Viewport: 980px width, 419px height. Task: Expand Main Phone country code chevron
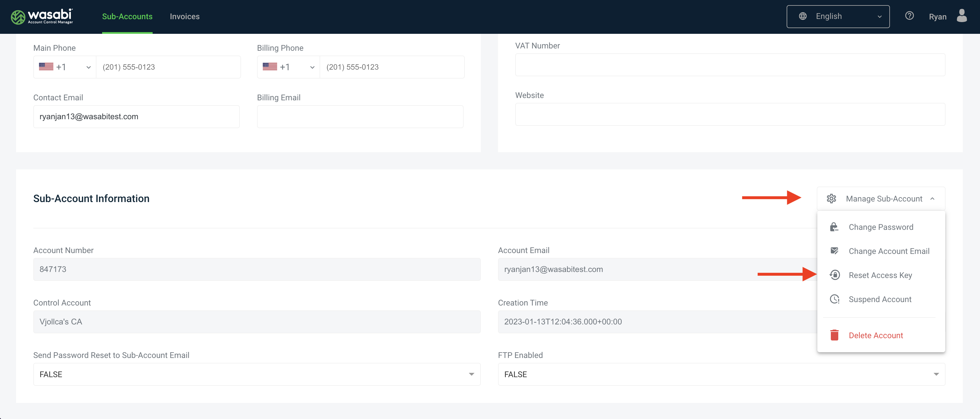click(89, 67)
